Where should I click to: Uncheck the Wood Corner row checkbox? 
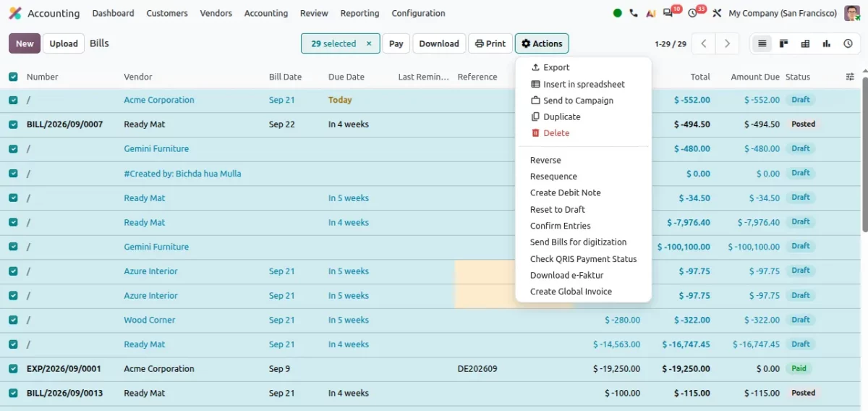(13, 320)
